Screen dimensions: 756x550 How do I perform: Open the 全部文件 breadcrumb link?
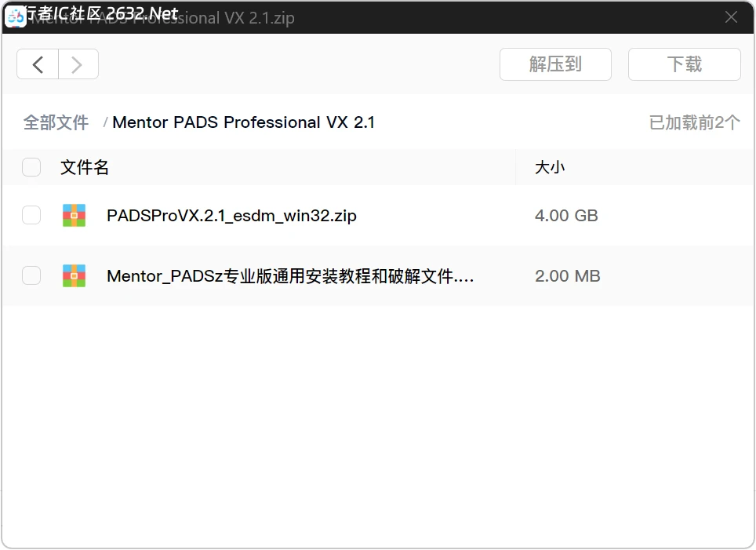[x=56, y=122]
